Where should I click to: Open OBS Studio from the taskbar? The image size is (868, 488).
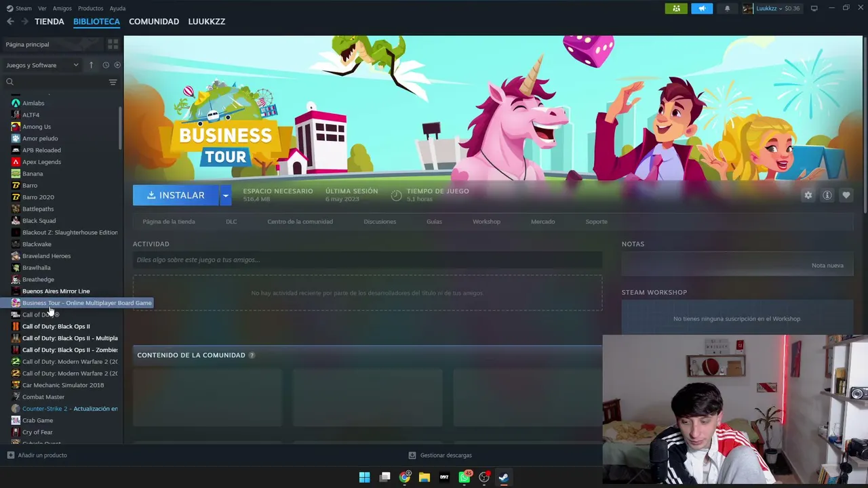tap(484, 477)
